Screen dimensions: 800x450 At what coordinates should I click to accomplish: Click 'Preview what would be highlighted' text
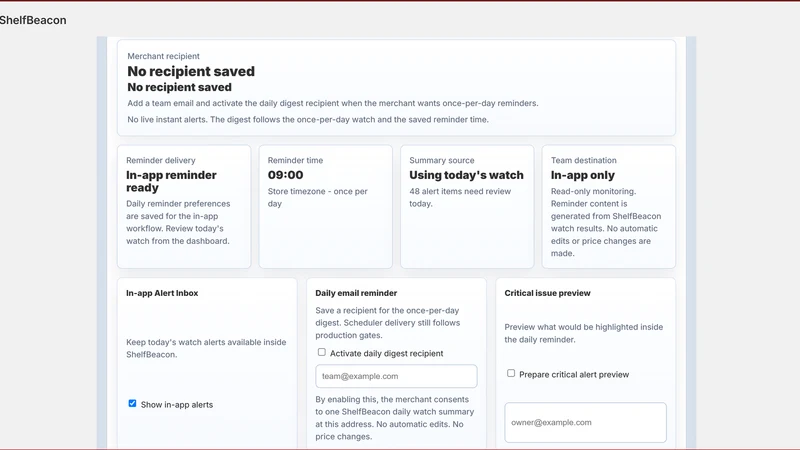coord(584,333)
